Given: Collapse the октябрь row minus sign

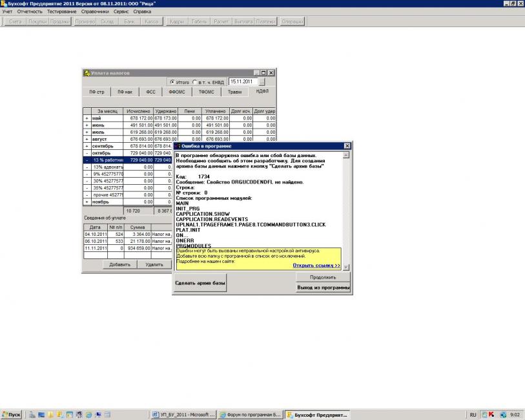Looking at the screenshot, I should (87, 152).
